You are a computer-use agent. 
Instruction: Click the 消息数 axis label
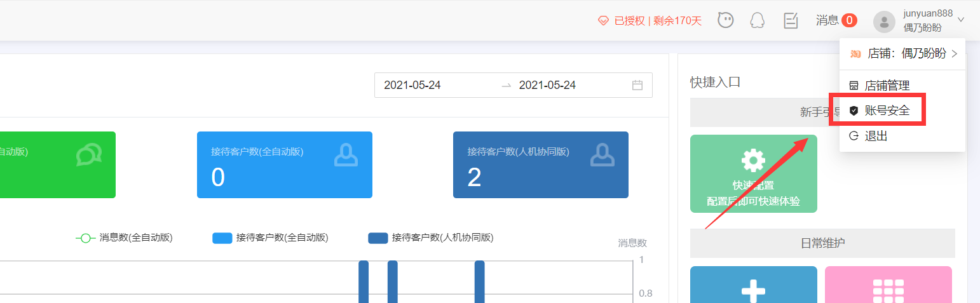tap(632, 243)
